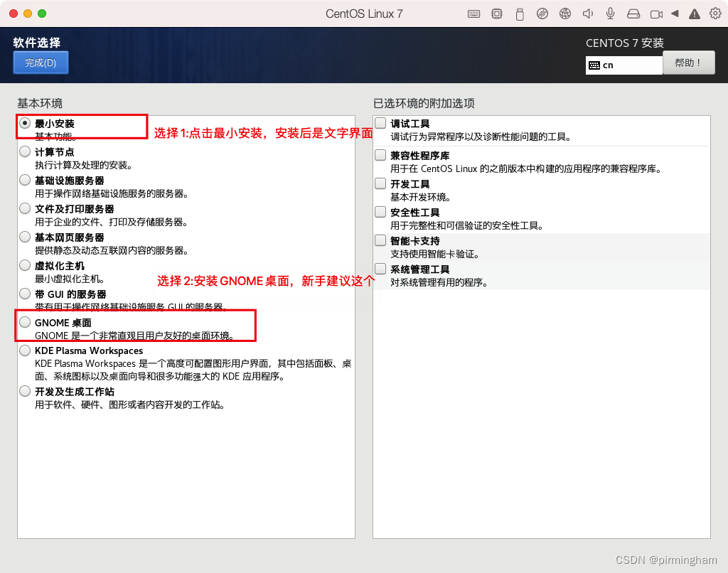The height and width of the screenshot is (573, 728).
Task: Click the 支持使用智能卡验证 description text
Action: (435, 254)
